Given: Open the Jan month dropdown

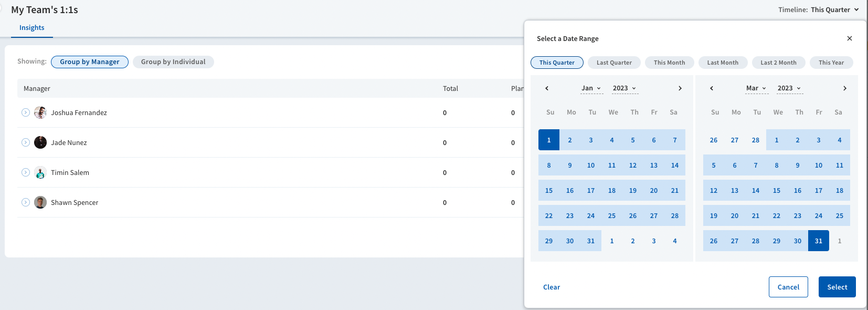Looking at the screenshot, I should [x=591, y=88].
